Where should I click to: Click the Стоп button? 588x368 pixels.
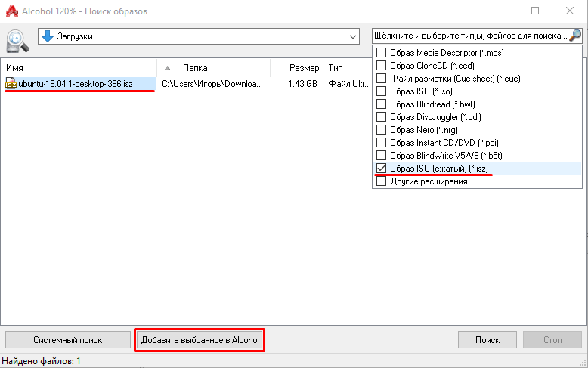(x=552, y=340)
